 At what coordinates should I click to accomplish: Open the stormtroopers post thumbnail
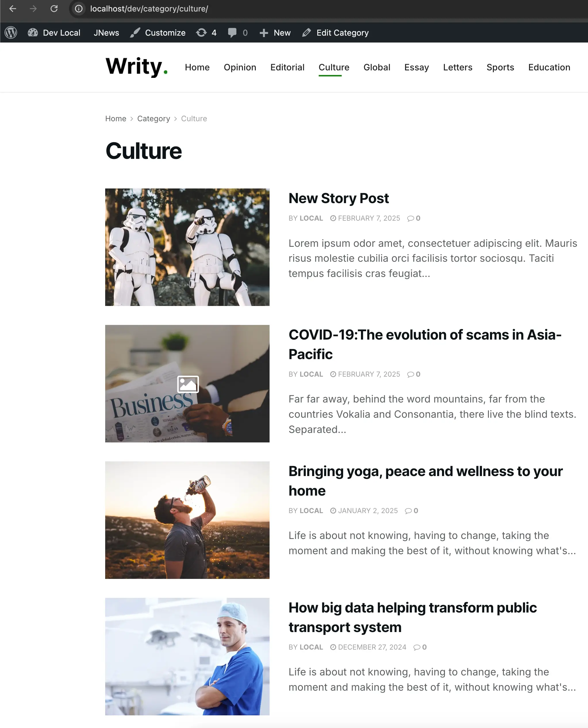point(187,247)
